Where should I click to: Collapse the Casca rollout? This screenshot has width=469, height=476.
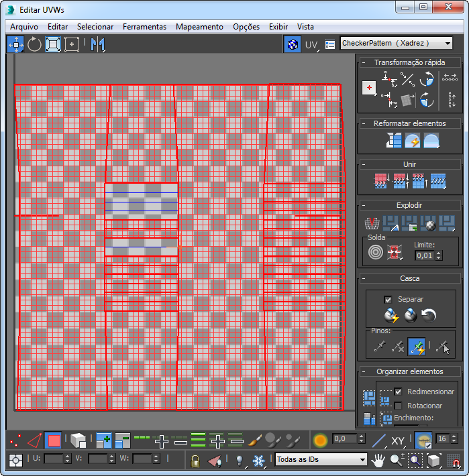coord(364,278)
